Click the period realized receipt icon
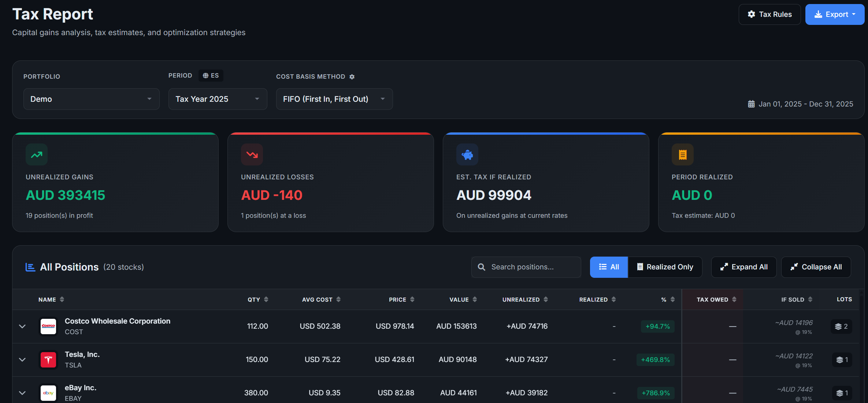Image resolution: width=868 pixels, height=403 pixels. [683, 155]
